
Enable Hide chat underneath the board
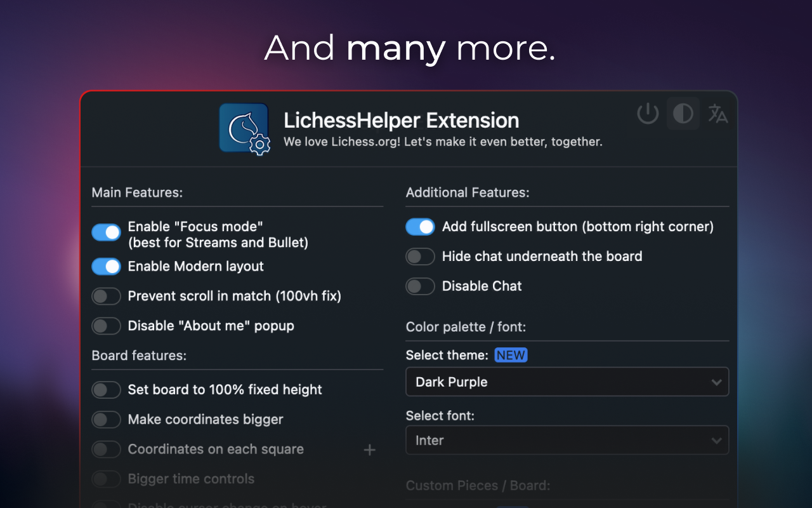coord(420,257)
